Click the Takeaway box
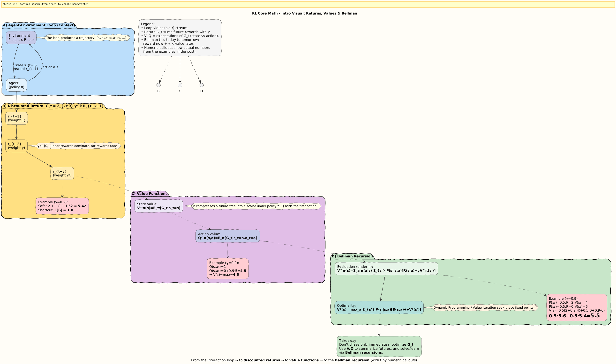This screenshot has width=616, height=364. point(379,346)
